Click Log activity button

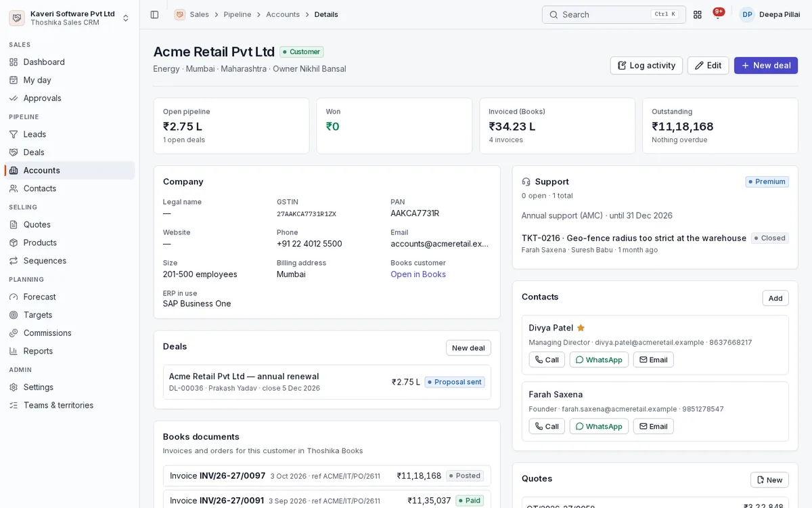coord(646,65)
